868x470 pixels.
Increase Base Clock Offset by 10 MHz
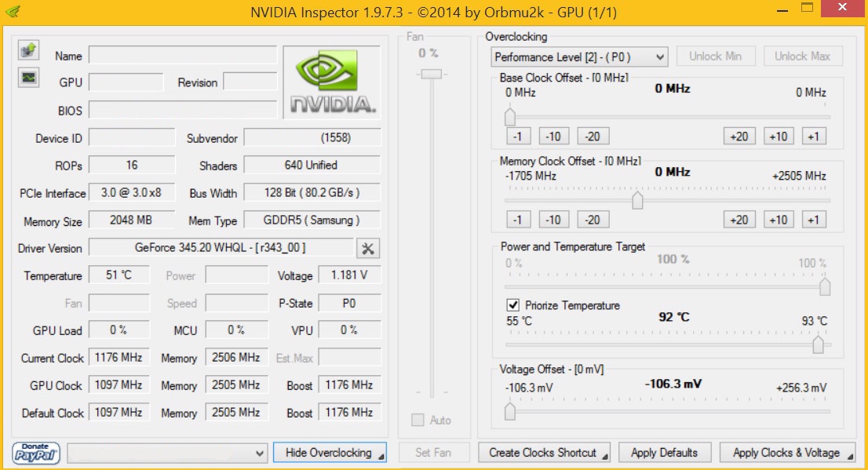(x=779, y=137)
